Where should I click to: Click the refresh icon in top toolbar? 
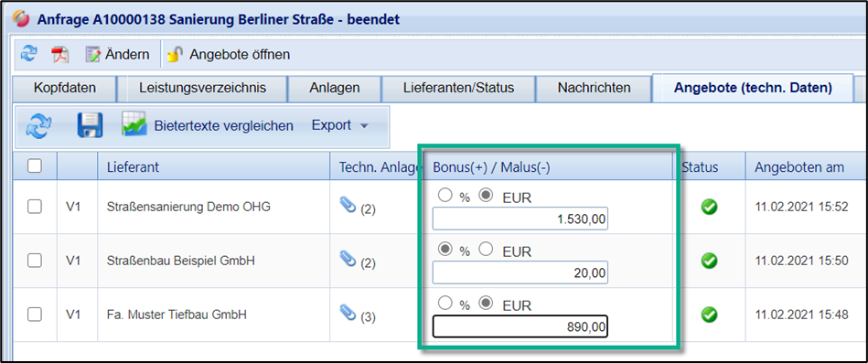[x=28, y=54]
